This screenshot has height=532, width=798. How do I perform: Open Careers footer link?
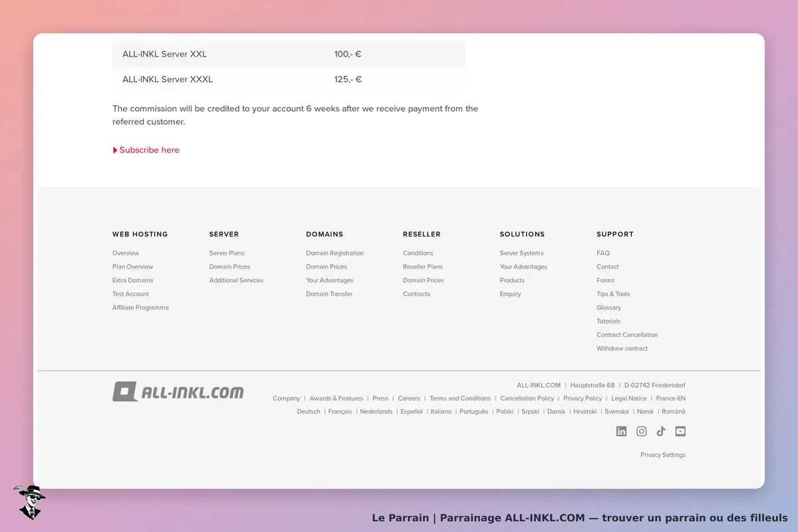pyautogui.click(x=409, y=398)
